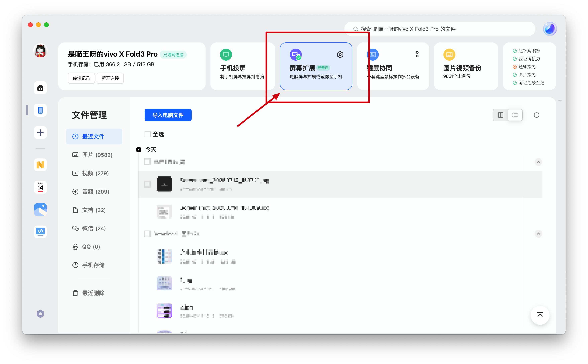Click the green 手机投屏 screen-cast icon

pyautogui.click(x=226, y=55)
